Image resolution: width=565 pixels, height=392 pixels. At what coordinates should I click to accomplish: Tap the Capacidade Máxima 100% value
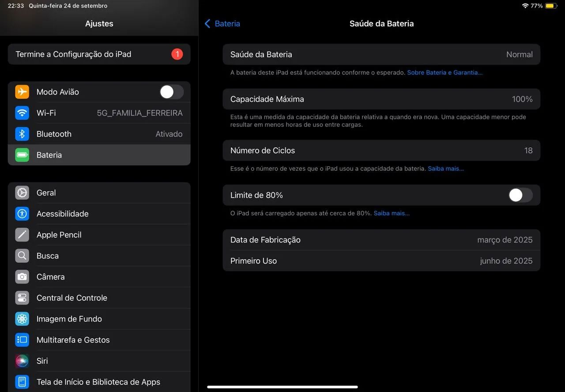pos(522,99)
